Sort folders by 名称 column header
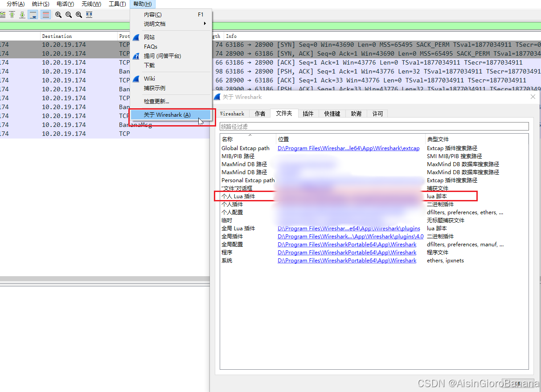Screen dimensions: 541x392 click(248, 139)
